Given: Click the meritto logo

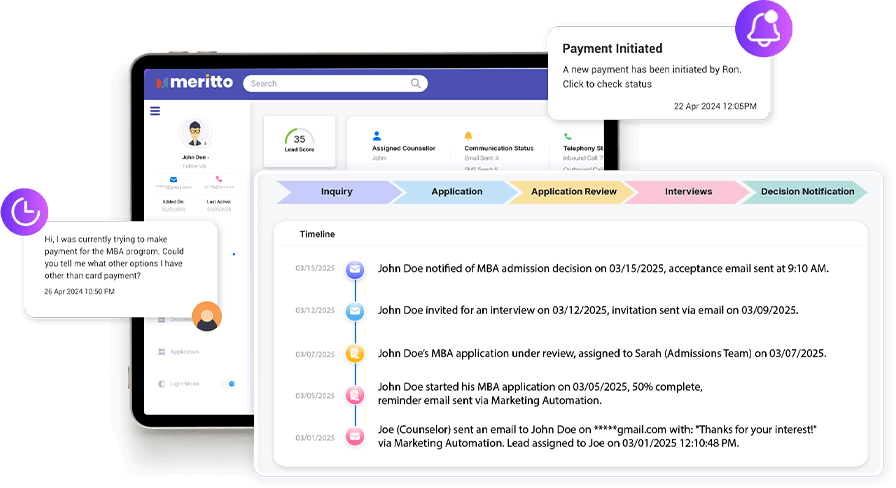Looking at the screenshot, I should pyautogui.click(x=195, y=82).
